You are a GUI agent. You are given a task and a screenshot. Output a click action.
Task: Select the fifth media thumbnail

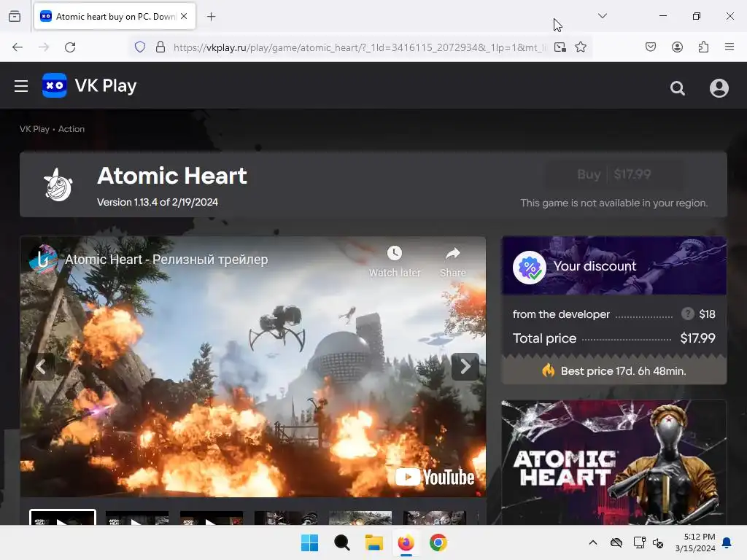pyautogui.click(x=360, y=518)
